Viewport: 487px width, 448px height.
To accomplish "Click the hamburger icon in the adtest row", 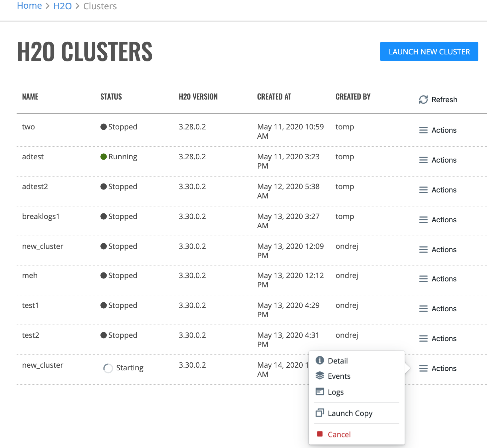I will 423,160.
